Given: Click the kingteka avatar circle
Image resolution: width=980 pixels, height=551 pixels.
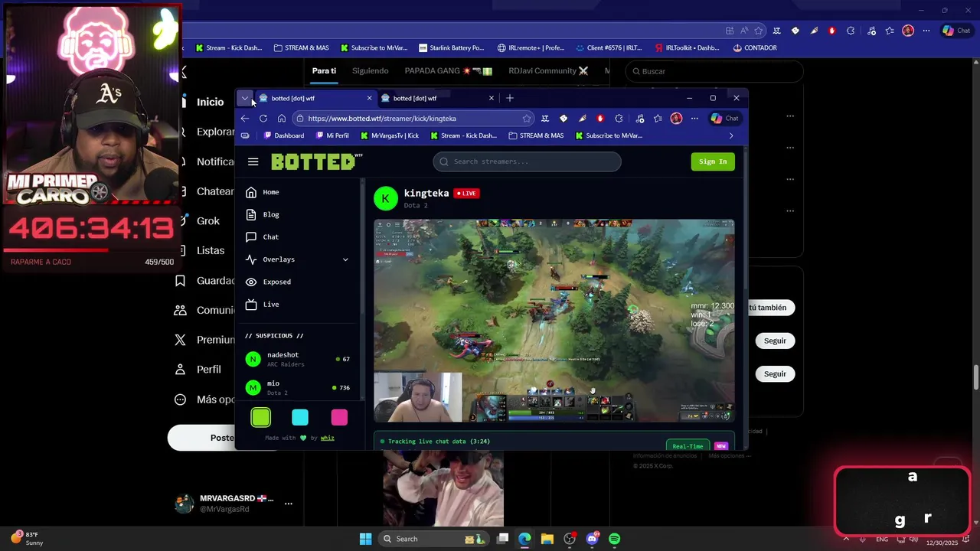Looking at the screenshot, I should tap(386, 198).
